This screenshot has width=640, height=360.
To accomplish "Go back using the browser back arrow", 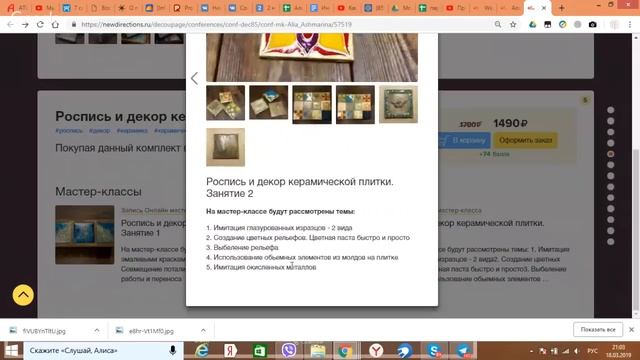I will (x=11, y=24).
